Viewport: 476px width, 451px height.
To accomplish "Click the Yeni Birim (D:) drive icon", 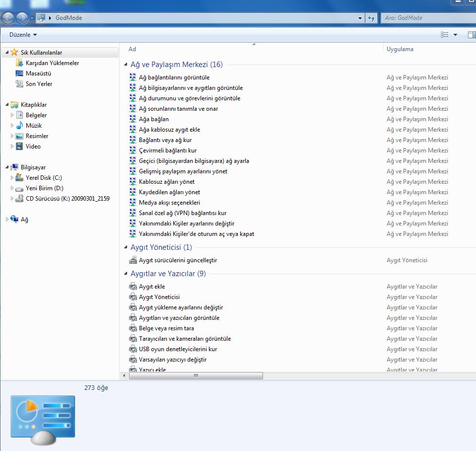I will pyautogui.click(x=19, y=188).
